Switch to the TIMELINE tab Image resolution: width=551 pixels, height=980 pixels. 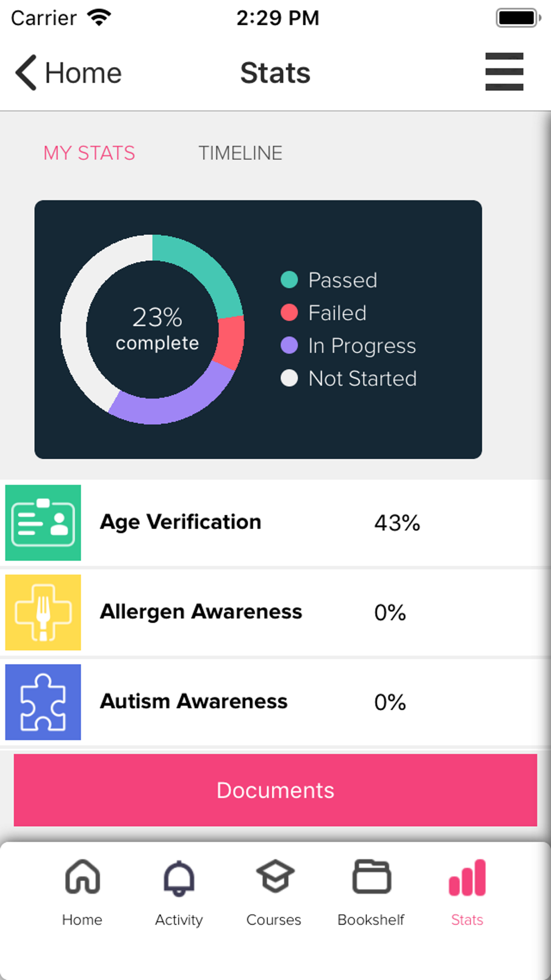click(240, 153)
